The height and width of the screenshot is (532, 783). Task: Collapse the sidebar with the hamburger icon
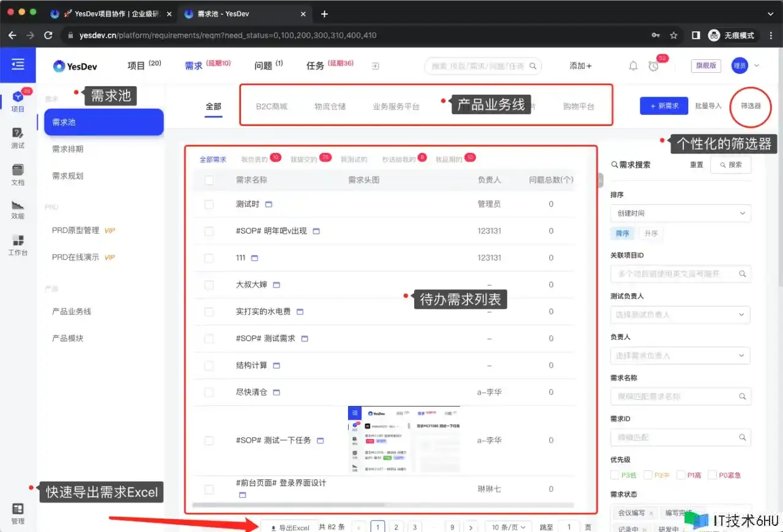tap(18, 64)
